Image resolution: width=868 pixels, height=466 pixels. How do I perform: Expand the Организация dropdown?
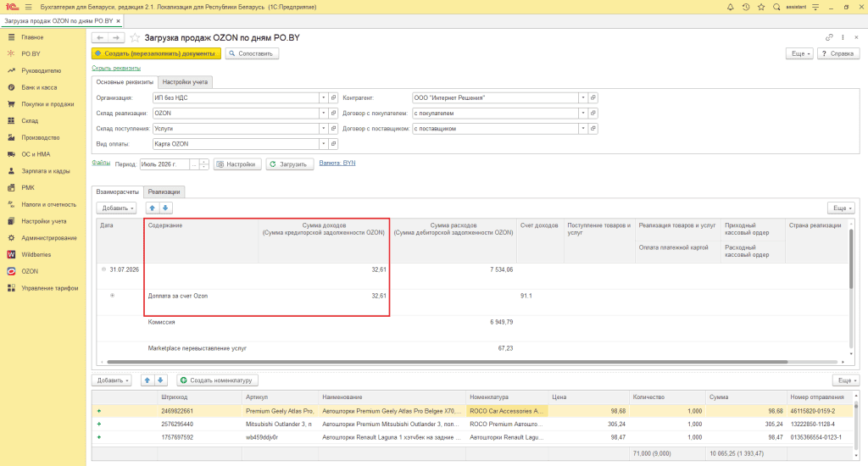(323, 98)
